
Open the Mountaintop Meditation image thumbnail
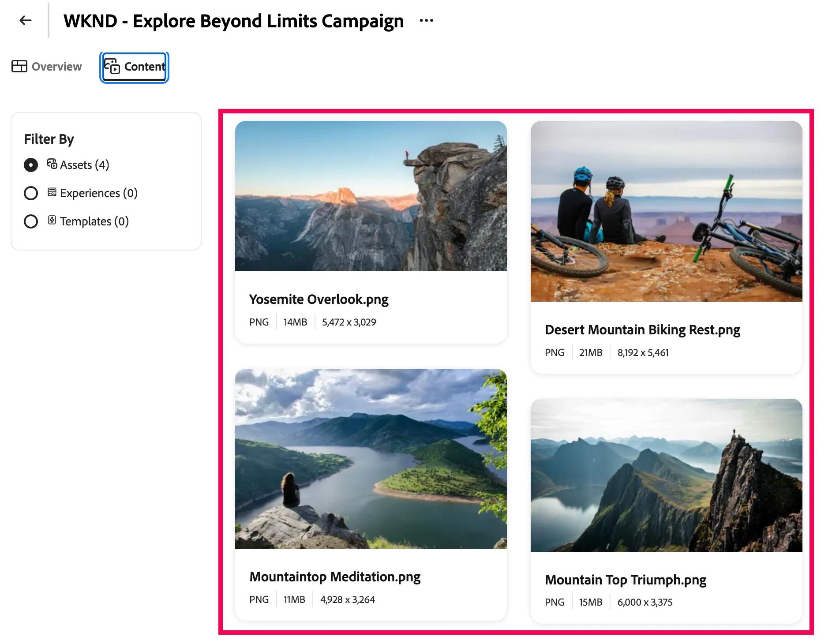click(371, 459)
